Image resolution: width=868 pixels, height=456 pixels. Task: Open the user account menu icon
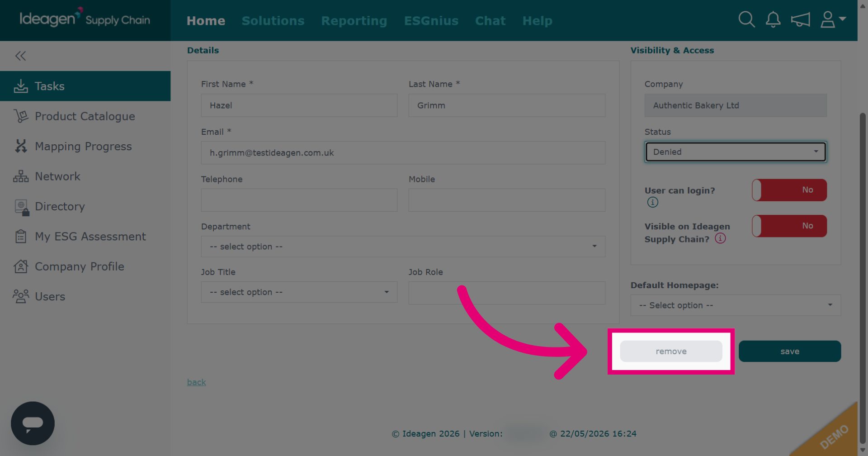833,19
